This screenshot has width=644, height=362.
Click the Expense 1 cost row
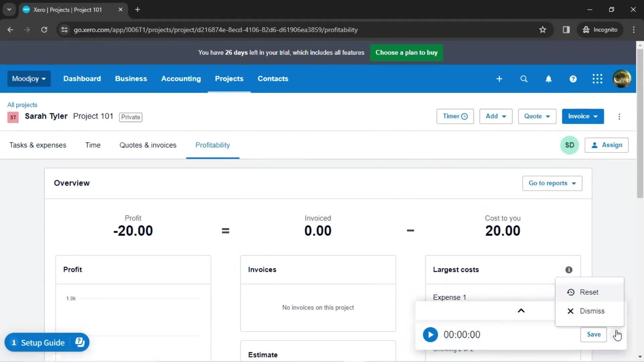coord(449,297)
